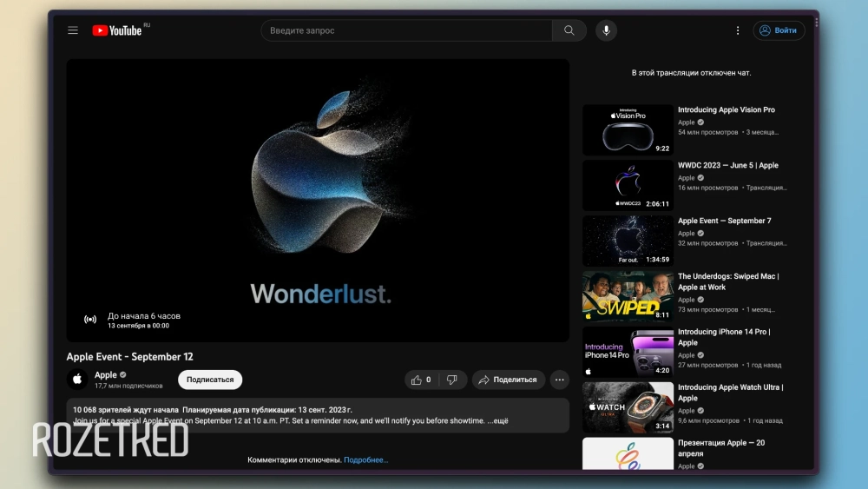Open the hamburger guide menu
Viewport: 868px width, 489px height.
click(73, 30)
